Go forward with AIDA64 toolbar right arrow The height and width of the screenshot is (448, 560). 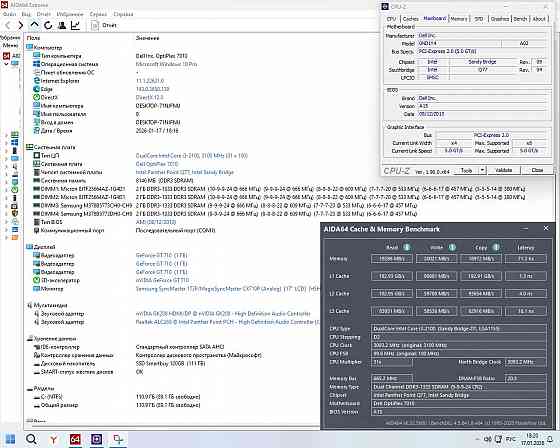21,25
